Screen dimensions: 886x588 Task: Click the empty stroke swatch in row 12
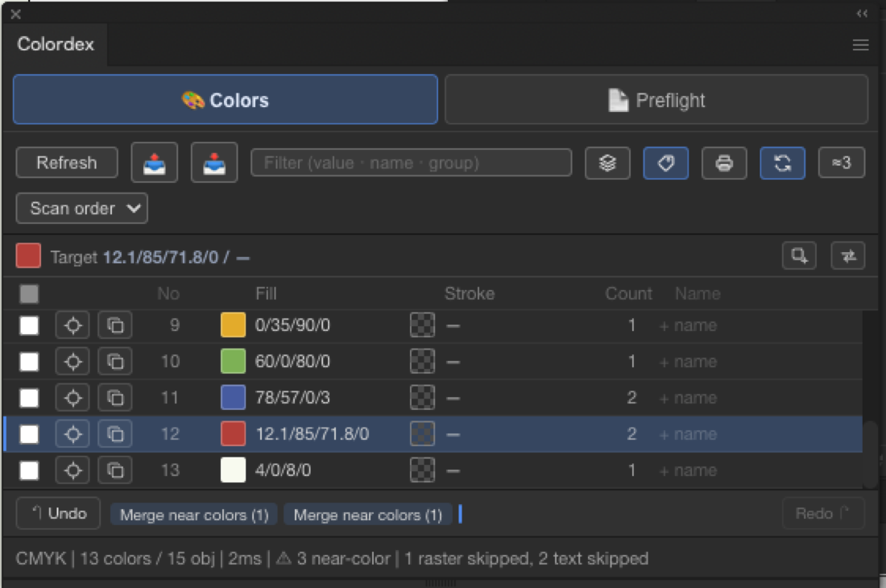(422, 433)
